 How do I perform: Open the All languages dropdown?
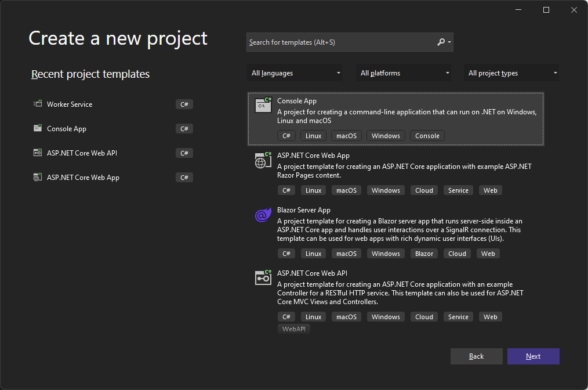[x=295, y=73]
